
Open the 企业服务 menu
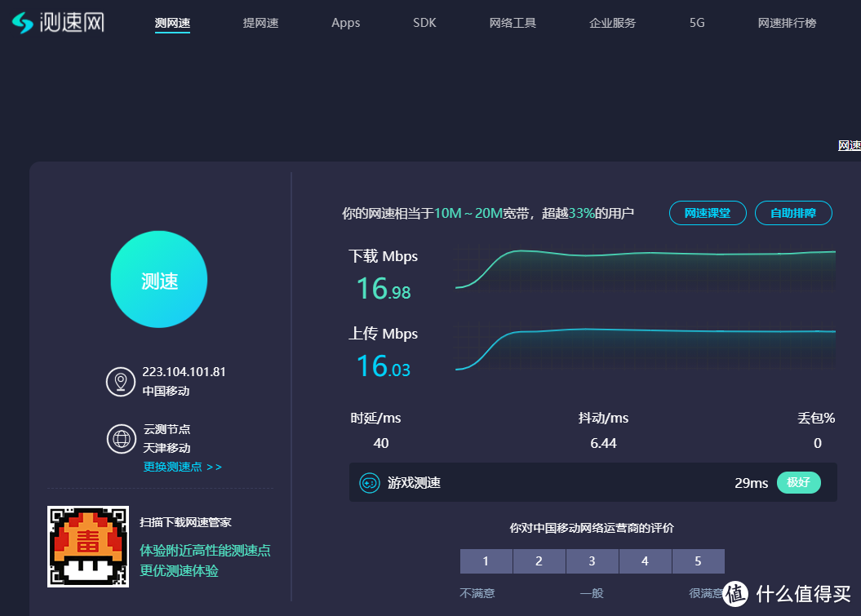[612, 23]
